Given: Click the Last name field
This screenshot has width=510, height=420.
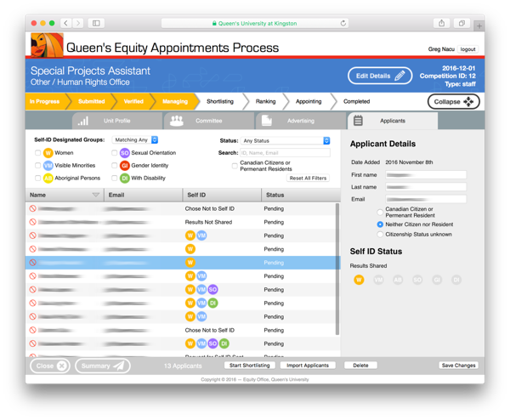Looking at the screenshot, I should (x=426, y=187).
